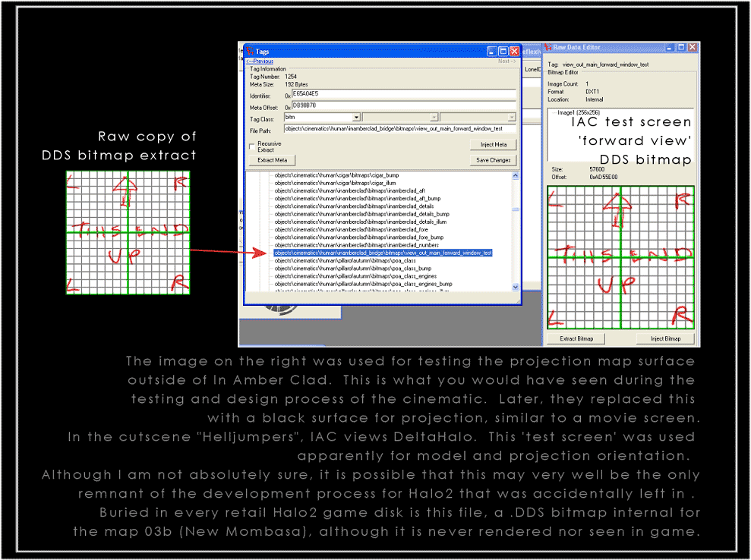Maximize the Raw Data Editor window

point(681,47)
